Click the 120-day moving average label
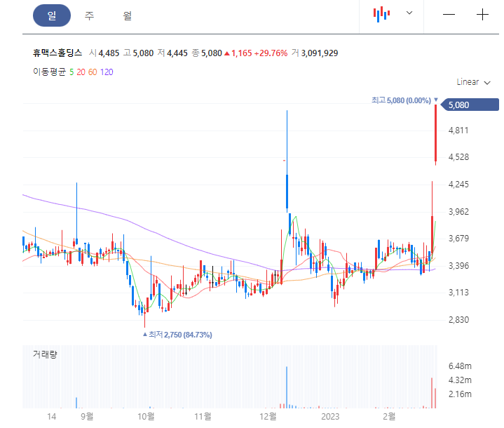The height and width of the screenshot is (428, 504). tap(107, 72)
